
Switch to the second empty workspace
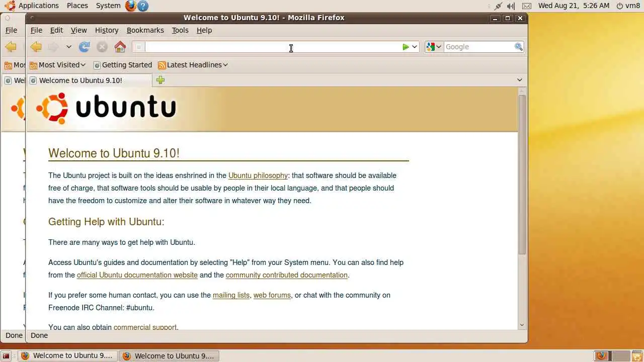(x=621, y=356)
